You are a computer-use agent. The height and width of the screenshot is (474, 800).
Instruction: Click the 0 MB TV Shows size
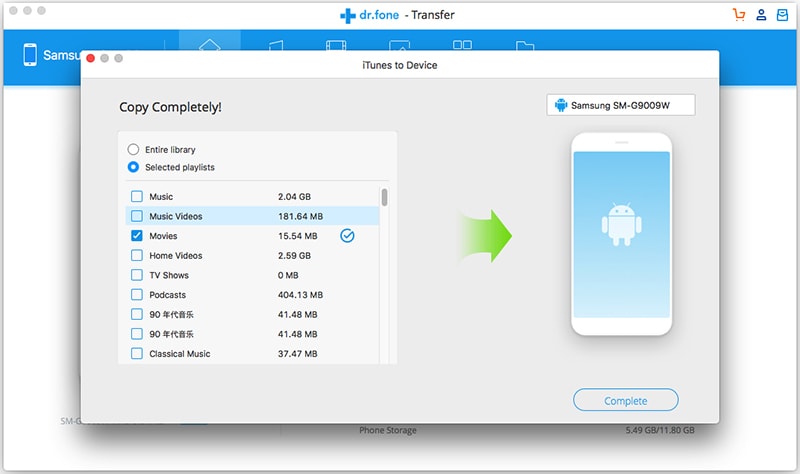coord(288,275)
